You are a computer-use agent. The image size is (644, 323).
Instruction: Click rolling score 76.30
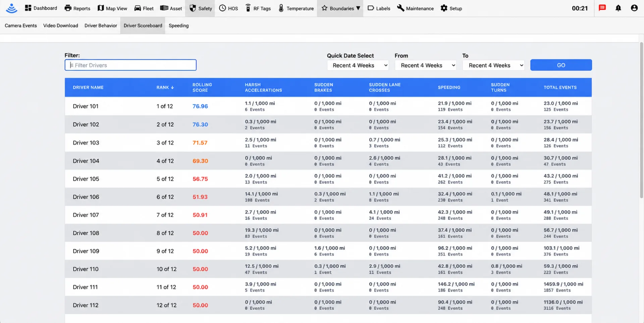click(x=200, y=124)
